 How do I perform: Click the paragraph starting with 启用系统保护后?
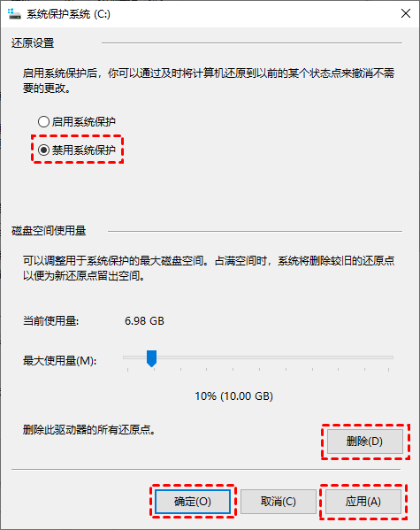[209, 81]
